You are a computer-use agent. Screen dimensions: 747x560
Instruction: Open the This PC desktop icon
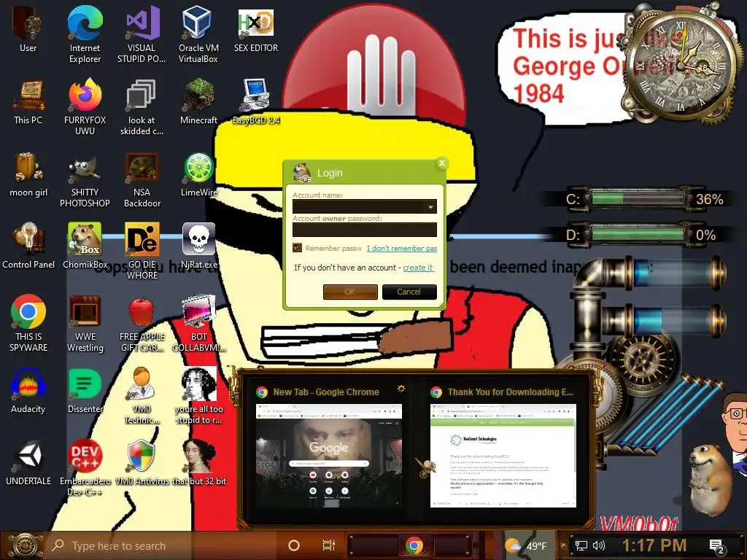(x=28, y=102)
